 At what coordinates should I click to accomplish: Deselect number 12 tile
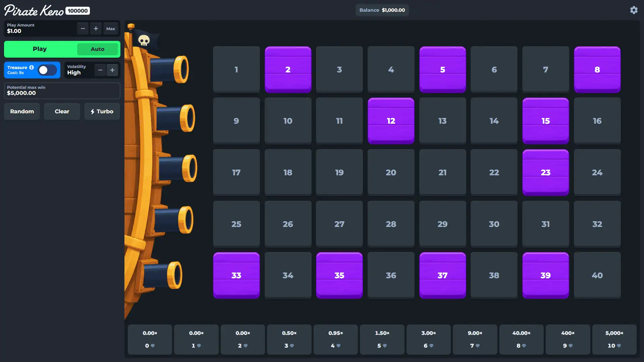tap(391, 121)
